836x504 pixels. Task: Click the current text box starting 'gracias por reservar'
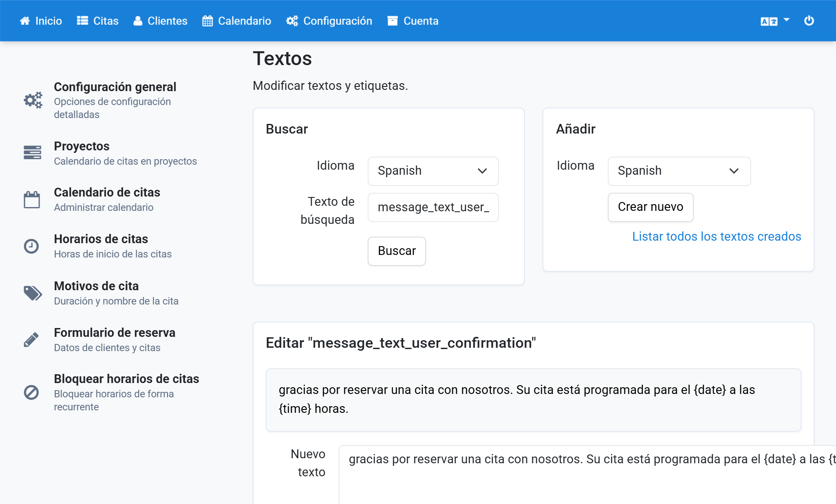pyautogui.click(x=534, y=400)
